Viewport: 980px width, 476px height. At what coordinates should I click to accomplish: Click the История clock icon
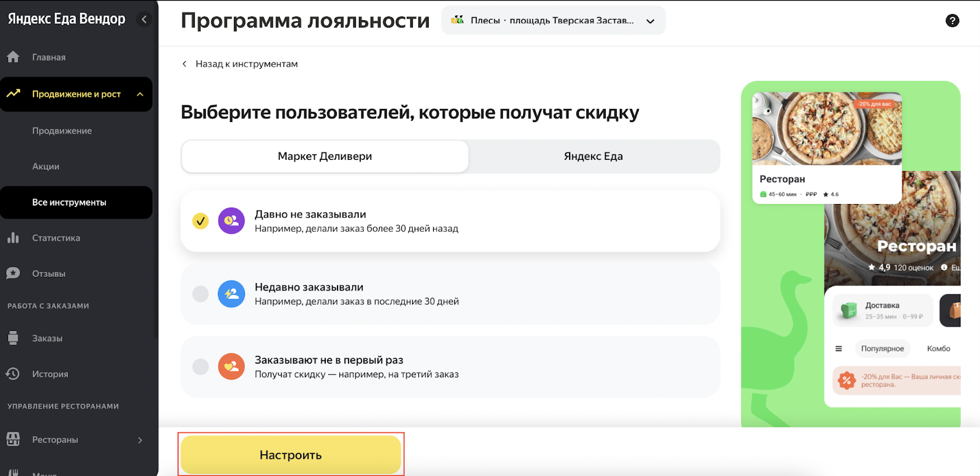click(x=13, y=374)
